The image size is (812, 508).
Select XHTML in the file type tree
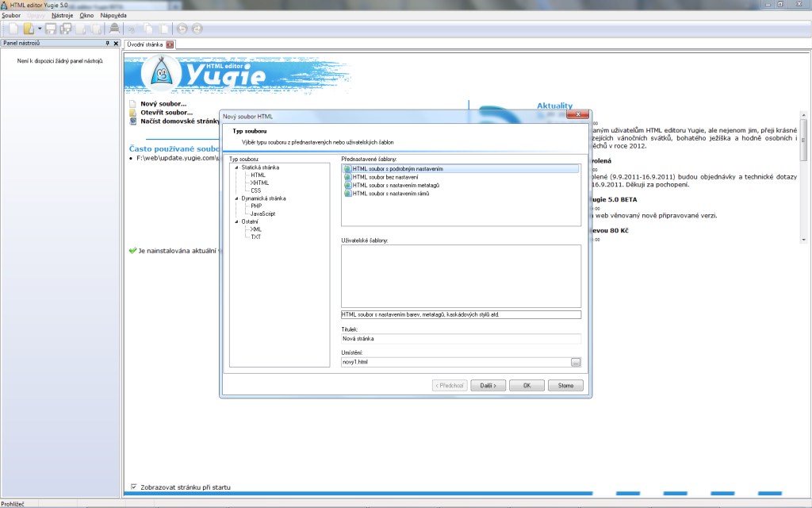click(x=259, y=183)
